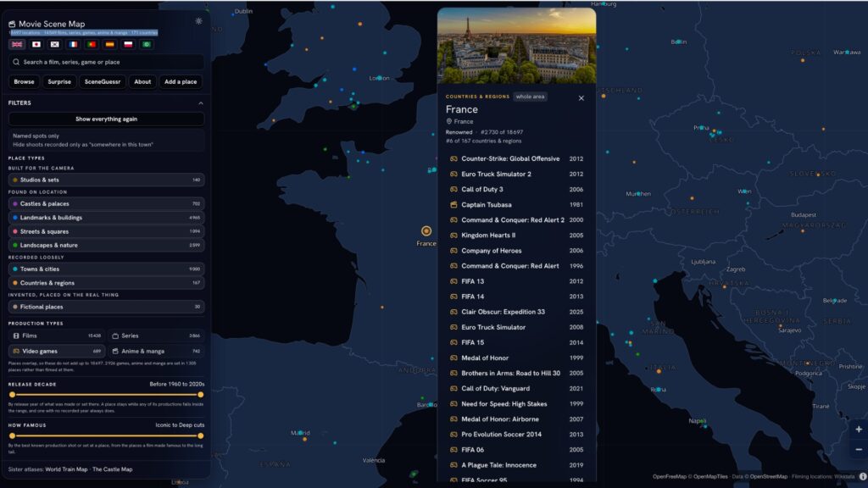Click the location pin next to France

[449, 121]
